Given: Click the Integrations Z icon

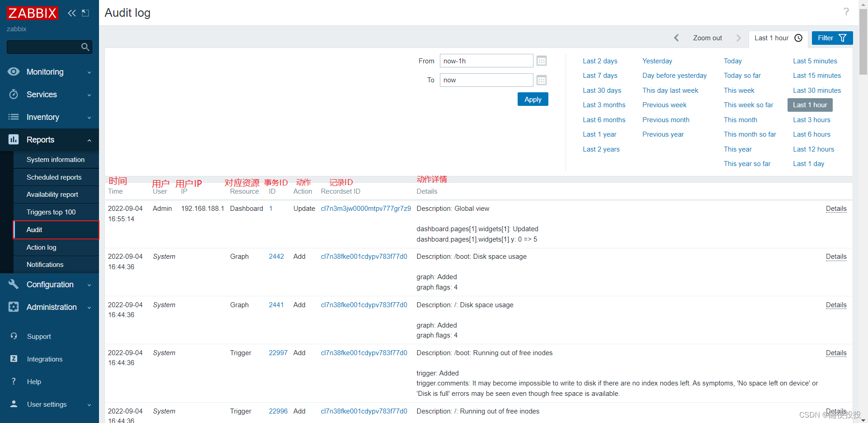Looking at the screenshot, I should click(14, 359).
